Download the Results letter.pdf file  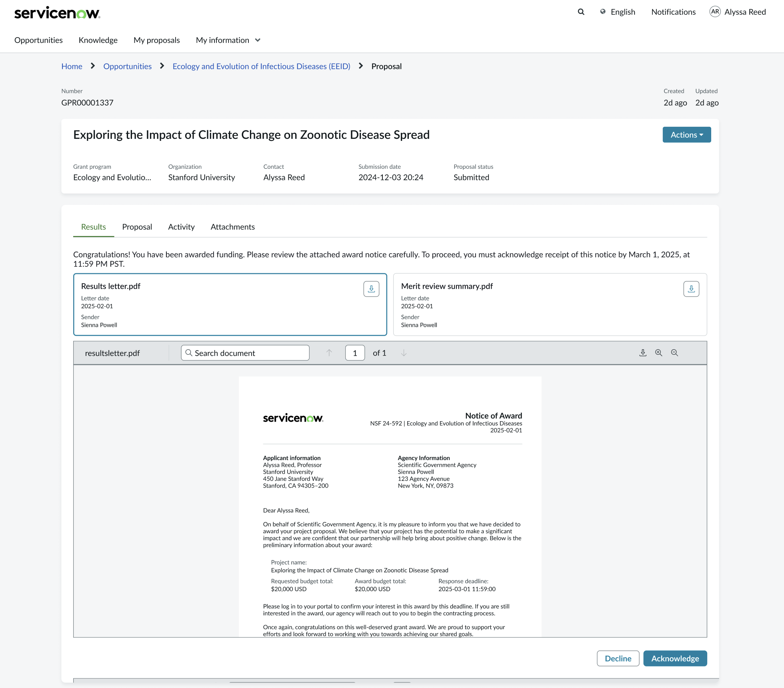click(371, 289)
